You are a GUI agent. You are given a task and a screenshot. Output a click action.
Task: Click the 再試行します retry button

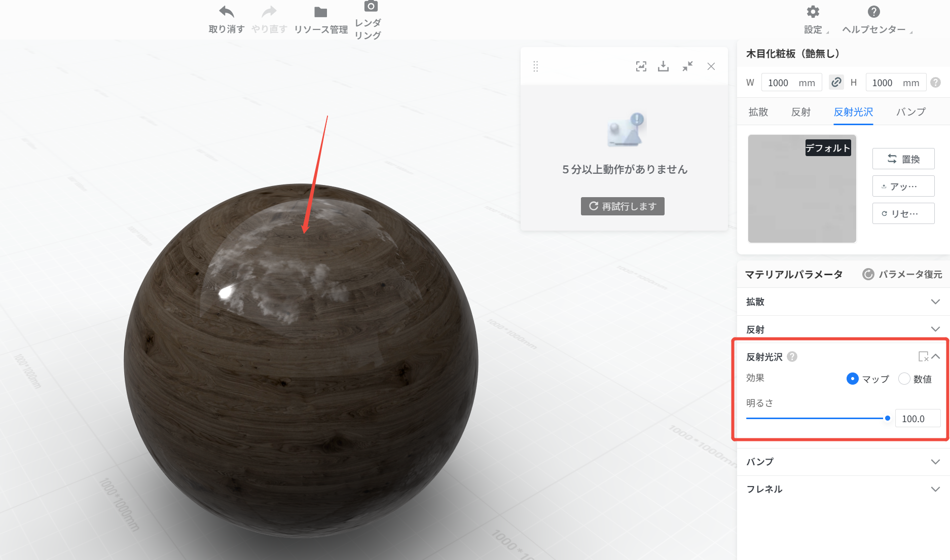(x=623, y=206)
